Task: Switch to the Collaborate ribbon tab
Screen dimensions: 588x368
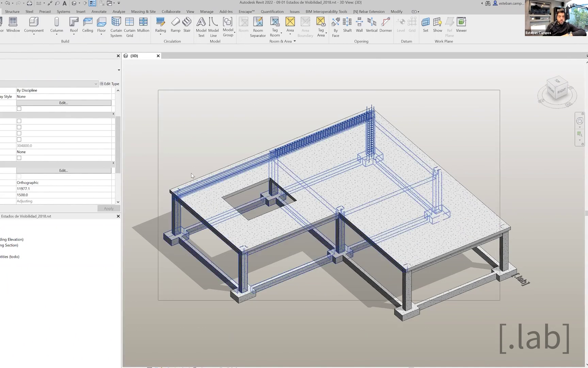Action: pyautogui.click(x=171, y=12)
